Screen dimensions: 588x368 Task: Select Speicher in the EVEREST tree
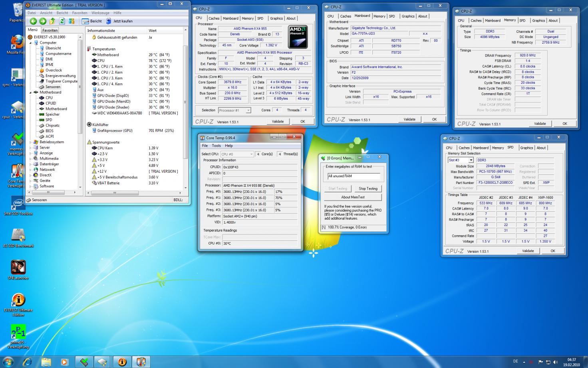coord(52,114)
